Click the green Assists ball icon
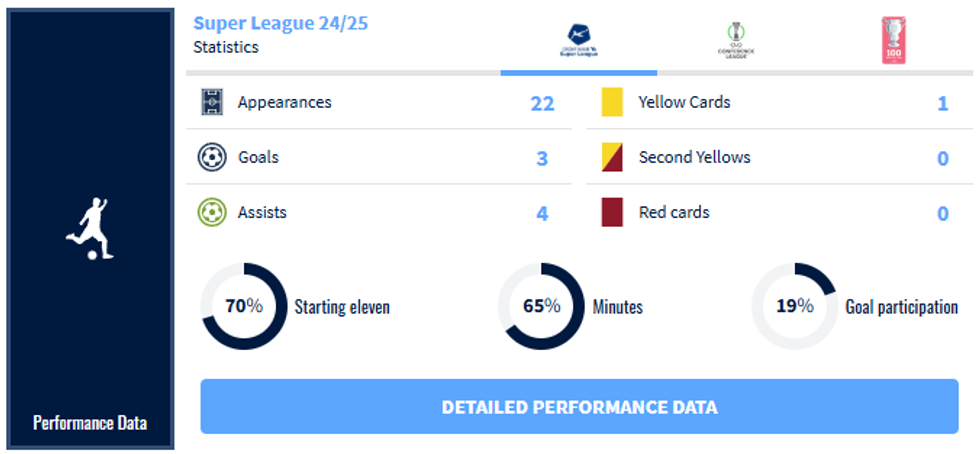Viewport: 980px width, 454px height. click(211, 212)
